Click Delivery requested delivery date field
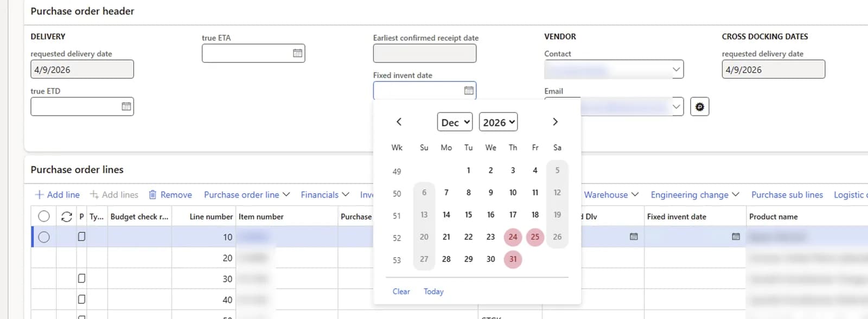Screen dimensions: 868x319 (82, 69)
